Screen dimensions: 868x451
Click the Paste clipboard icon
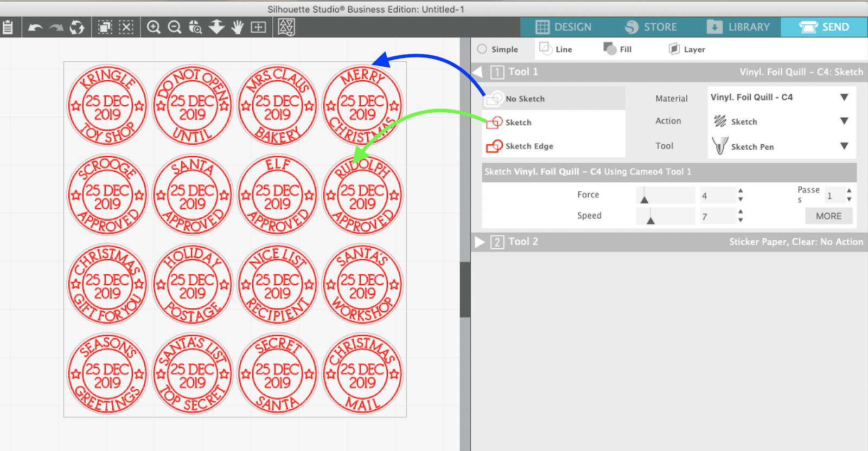8,27
